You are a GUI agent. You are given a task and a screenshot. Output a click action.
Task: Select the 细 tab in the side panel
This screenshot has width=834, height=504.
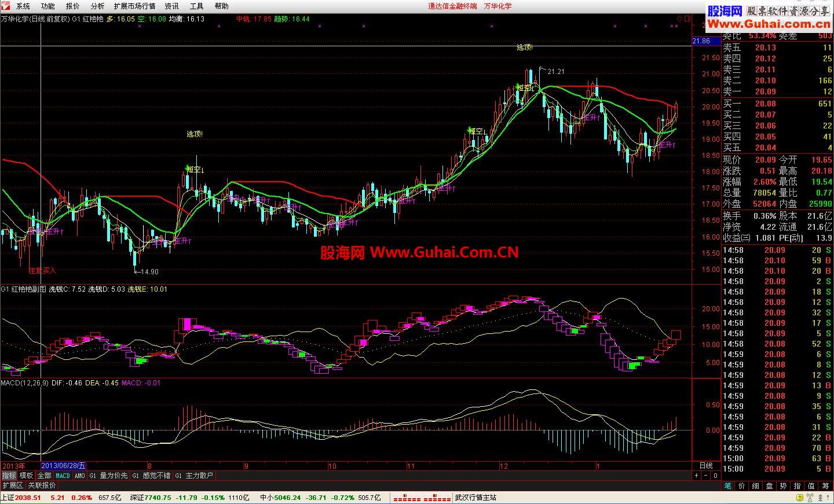click(756, 486)
